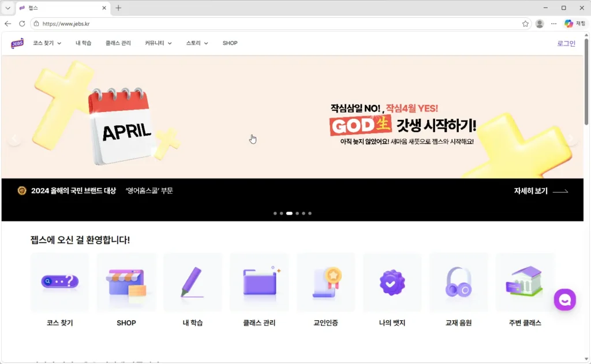Click the 코스 찾기 shortcut label
The image size is (591, 364).
point(60,323)
